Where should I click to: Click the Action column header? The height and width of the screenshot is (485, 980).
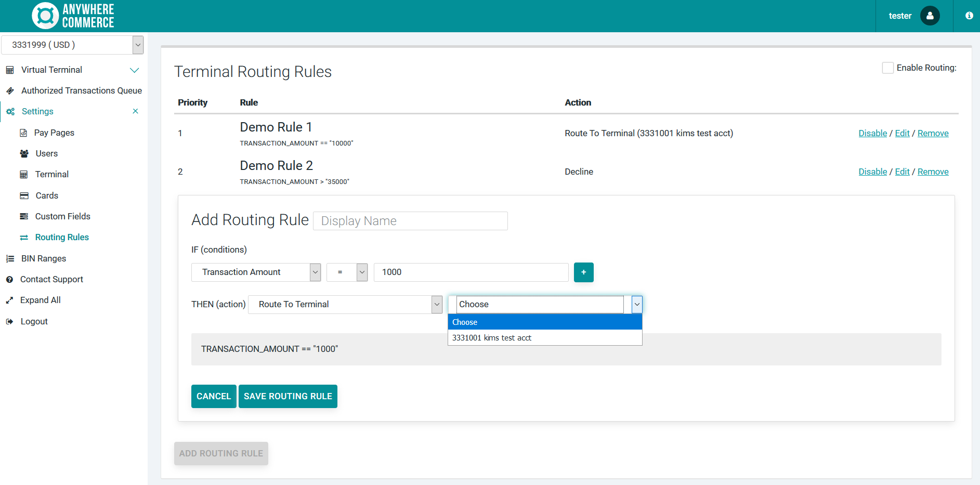pyautogui.click(x=578, y=103)
